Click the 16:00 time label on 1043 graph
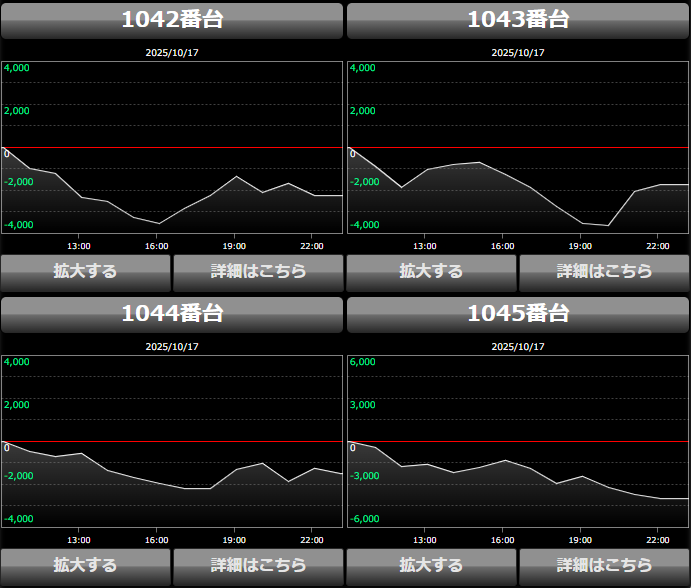The width and height of the screenshot is (691, 588). pyautogui.click(x=502, y=246)
